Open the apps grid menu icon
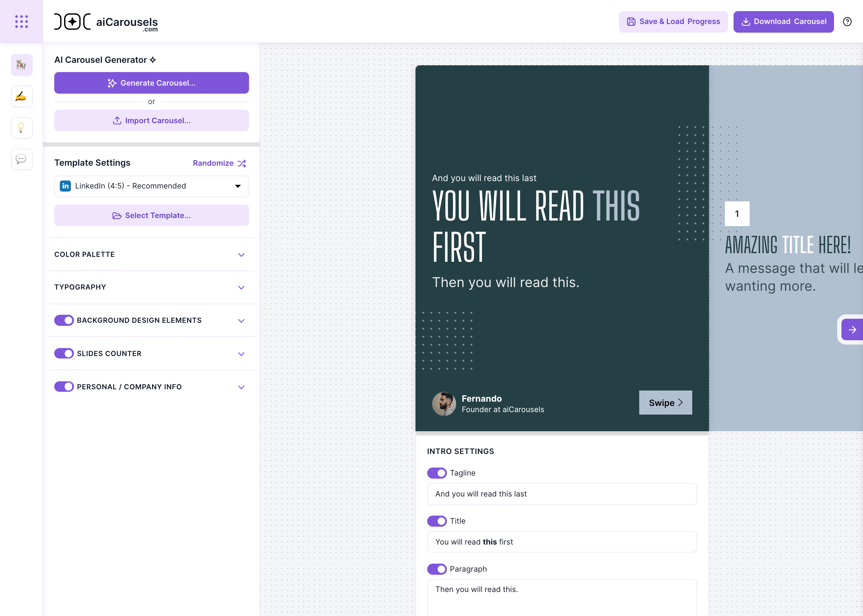Viewport: 863px width, 616px height. (x=21, y=21)
